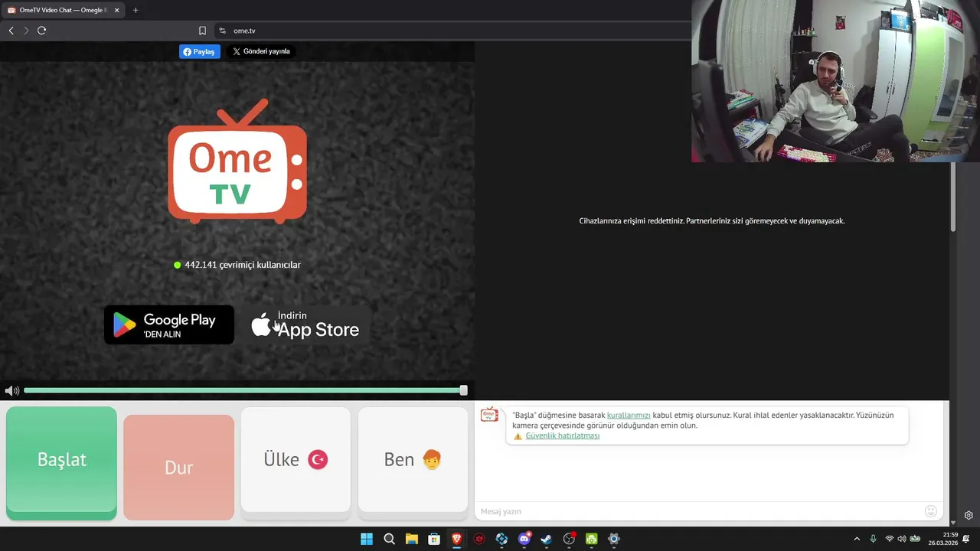Open Microsoft Store from the taskbar
Viewport: 980px width, 551px height.
(x=434, y=539)
